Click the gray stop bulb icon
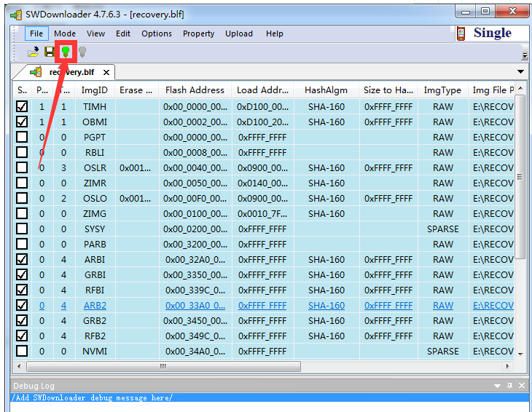 coord(82,52)
